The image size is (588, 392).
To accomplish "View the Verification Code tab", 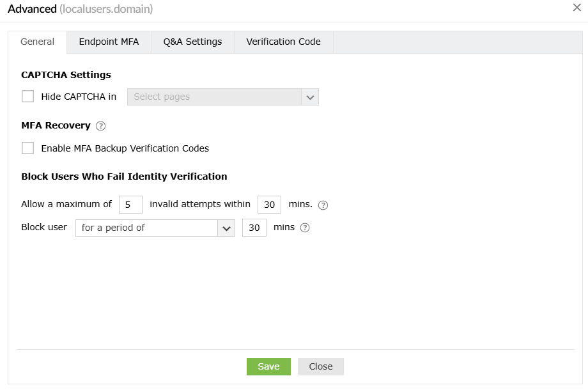I will [x=283, y=42].
